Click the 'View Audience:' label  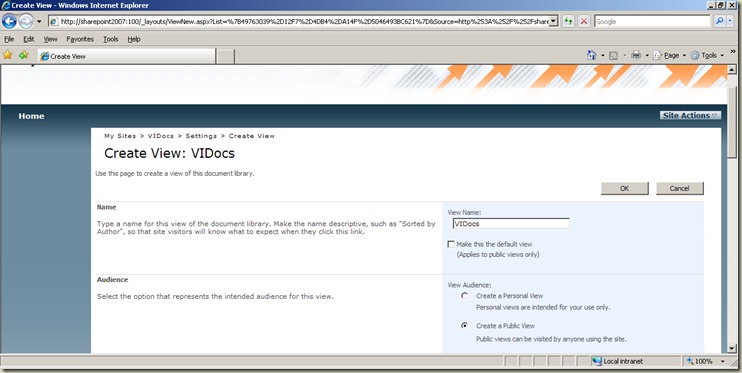469,285
